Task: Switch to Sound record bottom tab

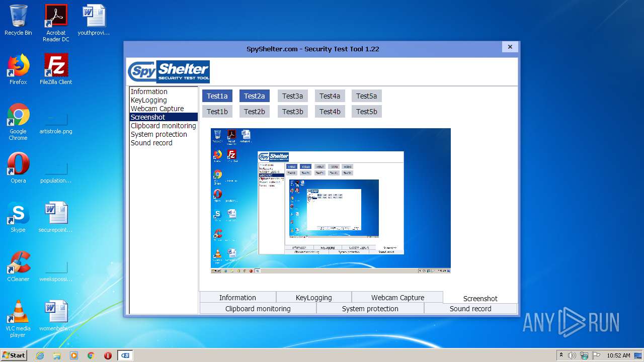Action: tap(470, 309)
